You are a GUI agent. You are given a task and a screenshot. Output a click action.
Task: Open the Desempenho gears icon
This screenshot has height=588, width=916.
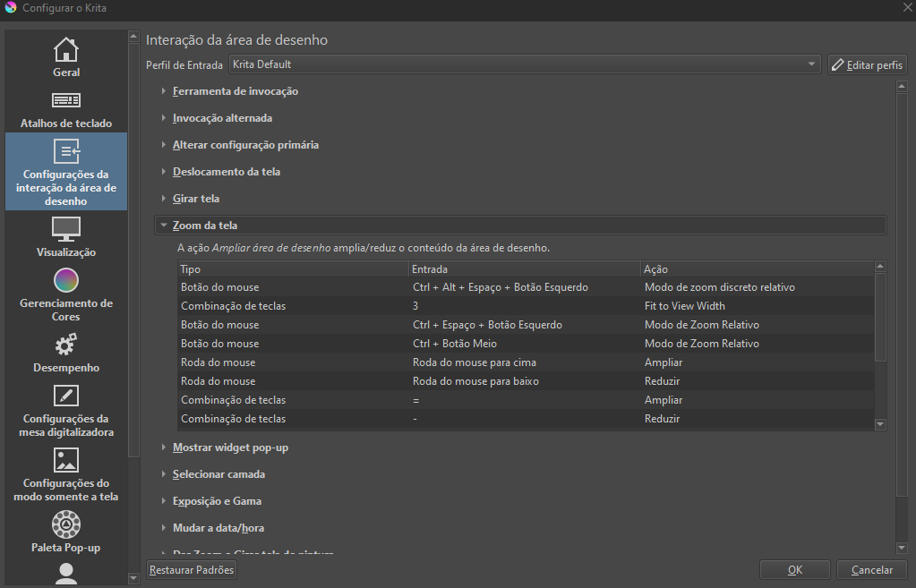(66, 345)
